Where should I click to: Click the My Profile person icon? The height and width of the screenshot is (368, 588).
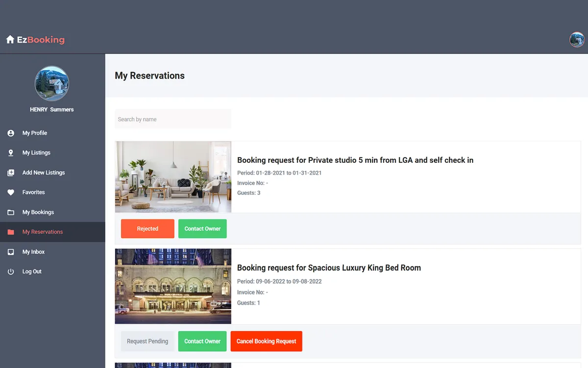[x=11, y=133]
